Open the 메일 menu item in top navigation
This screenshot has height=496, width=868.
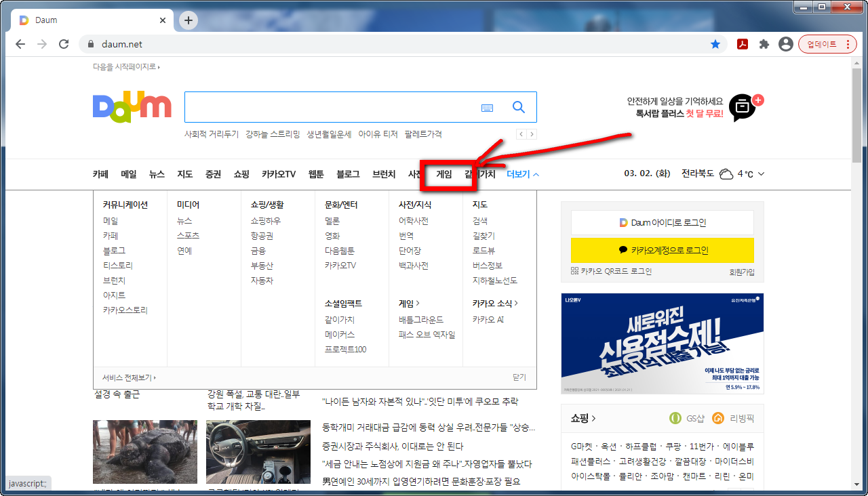(x=129, y=174)
